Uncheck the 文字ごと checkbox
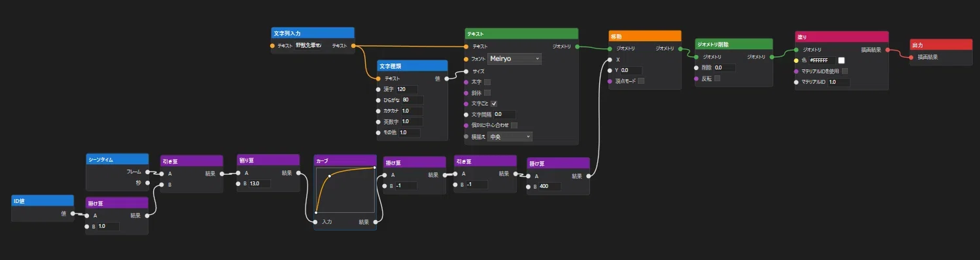Viewport: 980px width, 260px height. click(494, 103)
